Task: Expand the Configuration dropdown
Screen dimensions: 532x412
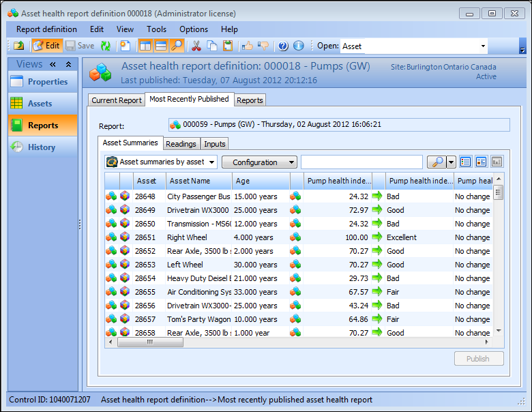Action: pos(259,162)
